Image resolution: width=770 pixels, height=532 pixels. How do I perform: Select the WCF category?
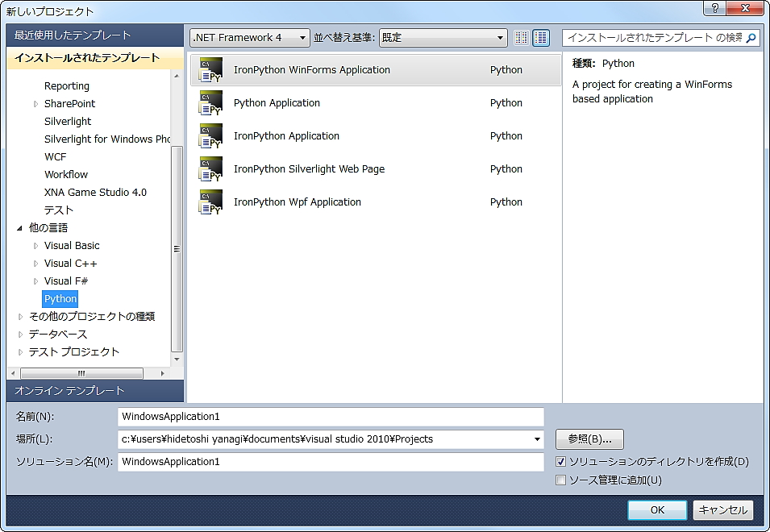[x=55, y=156]
